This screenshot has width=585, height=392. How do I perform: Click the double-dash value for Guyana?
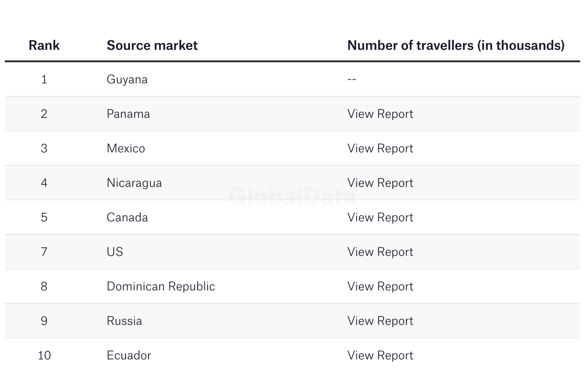[351, 80]
